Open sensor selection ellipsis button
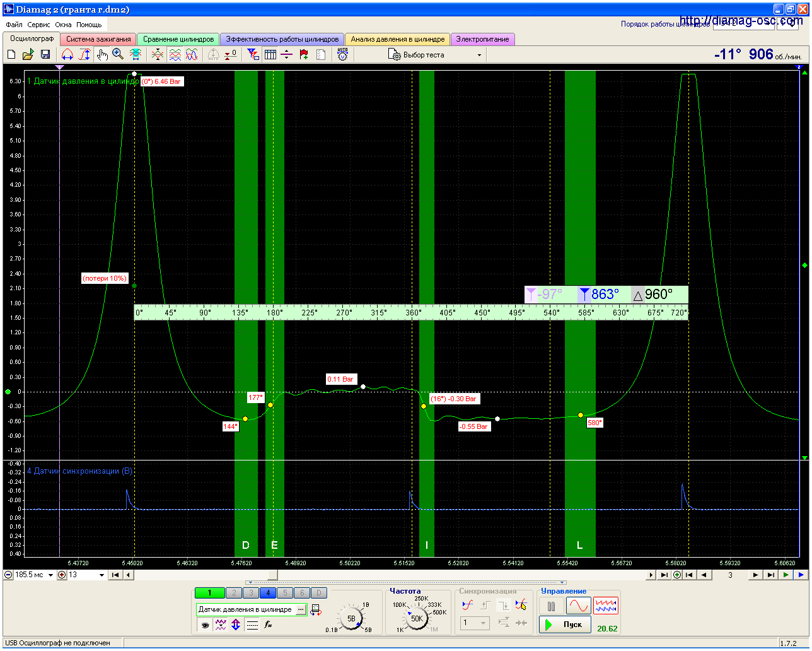Viewport: 812px width, 651px height. 301,609
